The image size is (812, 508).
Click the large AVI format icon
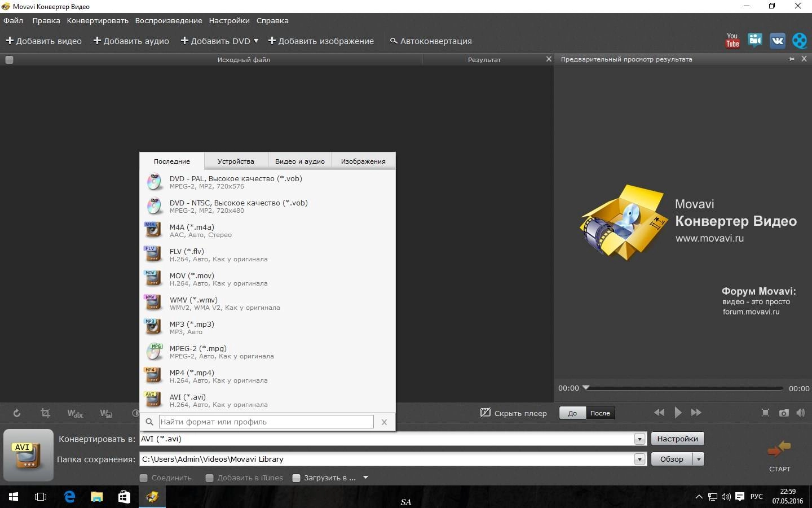(x=28, y=455)
